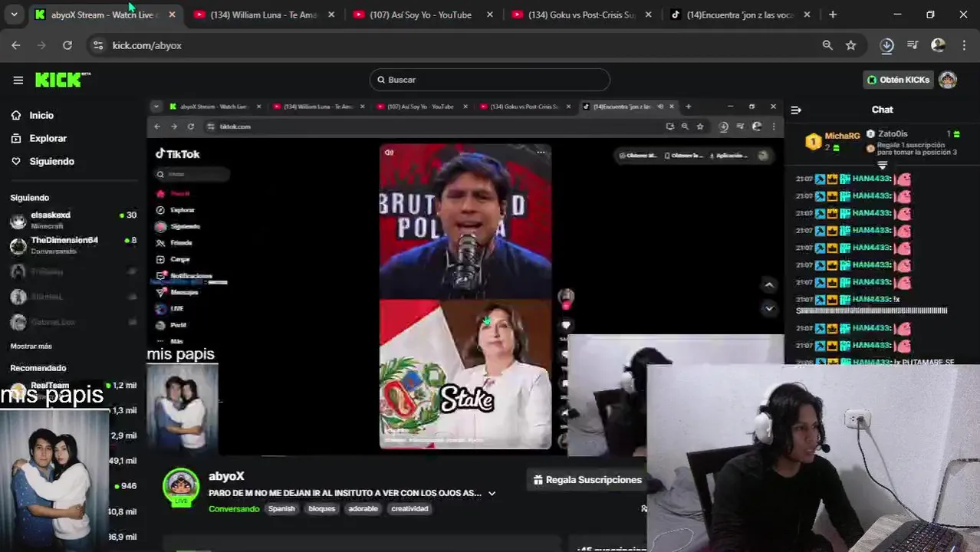This screenshot has height=552, width=980.
Task: Select the bloques tag
Action: [322, 509]
